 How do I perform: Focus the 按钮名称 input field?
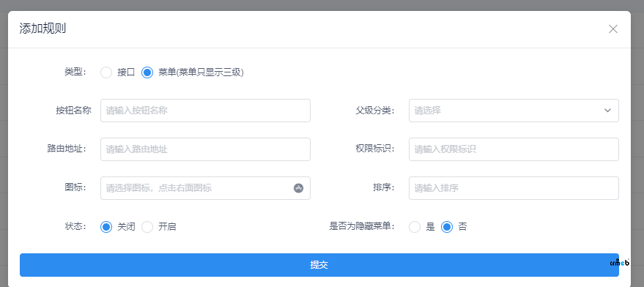point(205,111)
